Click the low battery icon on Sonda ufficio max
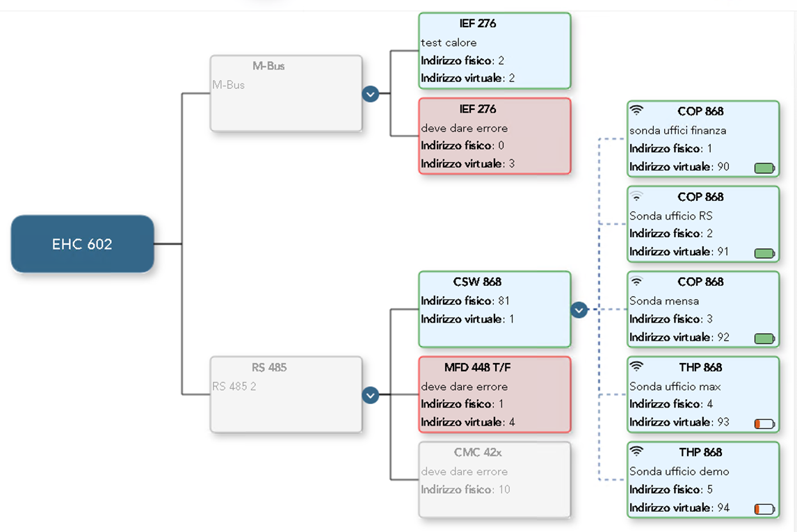Viewport: 797px width, 532px height. point(764,424)
